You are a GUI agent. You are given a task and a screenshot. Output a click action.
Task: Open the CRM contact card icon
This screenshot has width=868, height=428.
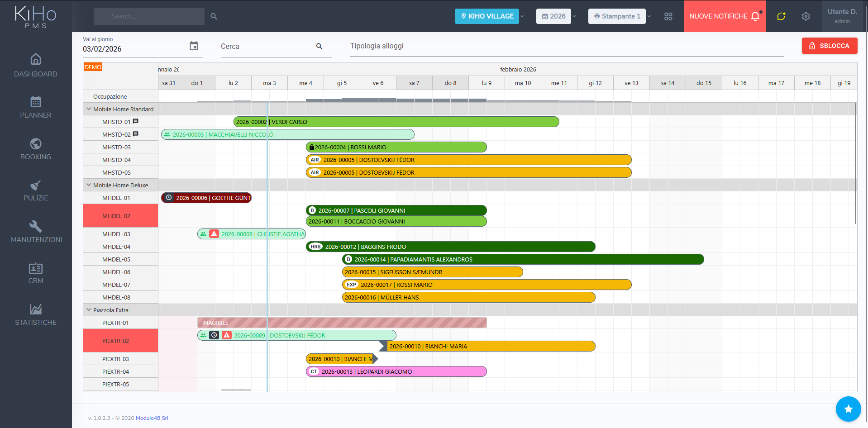(36, 268)
